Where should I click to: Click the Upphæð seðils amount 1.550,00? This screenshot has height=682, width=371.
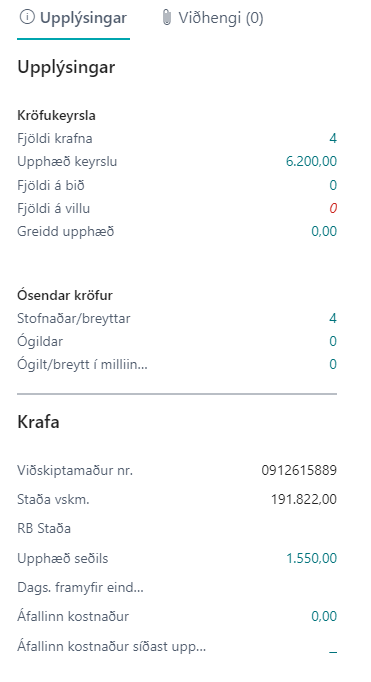point(311,558)
